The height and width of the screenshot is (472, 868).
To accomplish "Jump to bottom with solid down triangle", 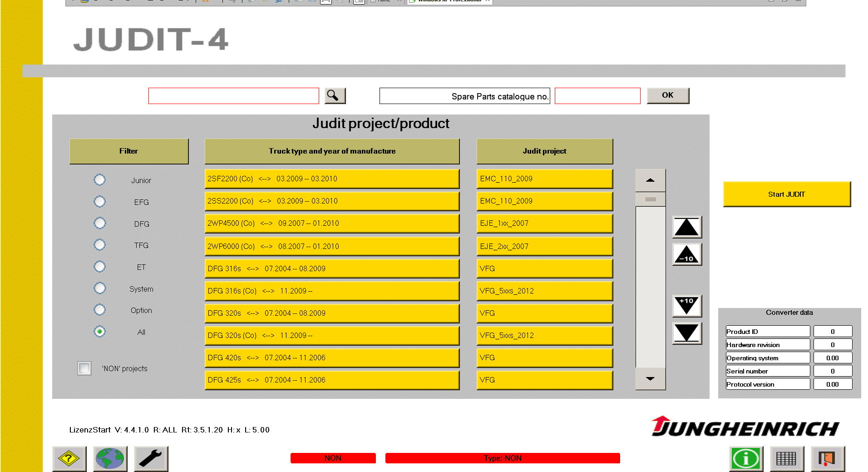I will click(x=686, y=333).
